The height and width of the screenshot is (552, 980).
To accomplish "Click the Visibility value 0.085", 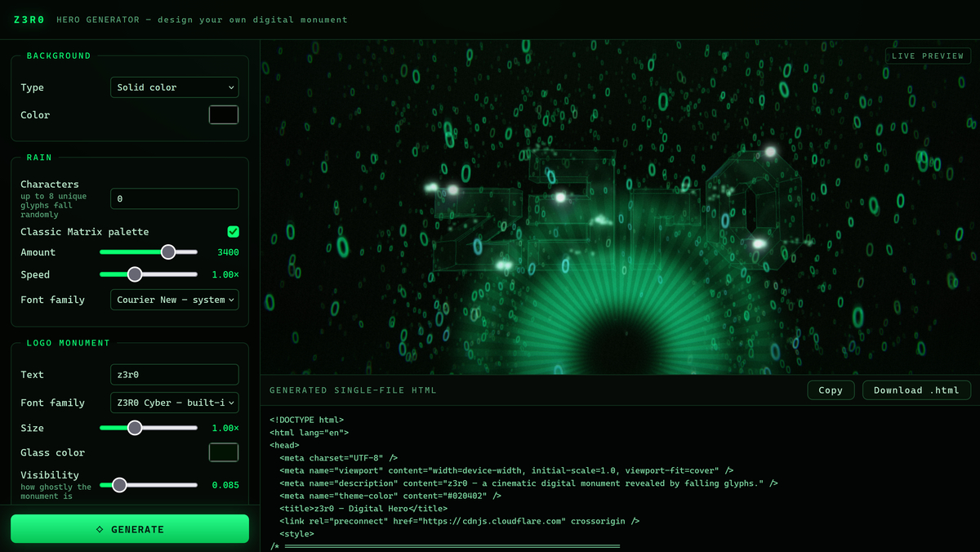I will tap(225, 485).
